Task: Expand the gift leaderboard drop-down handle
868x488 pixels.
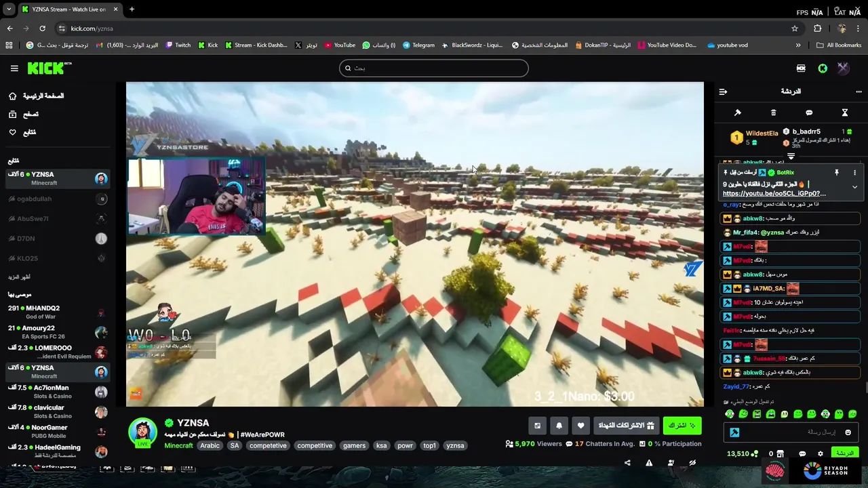Action: click(x=791, y=157)
